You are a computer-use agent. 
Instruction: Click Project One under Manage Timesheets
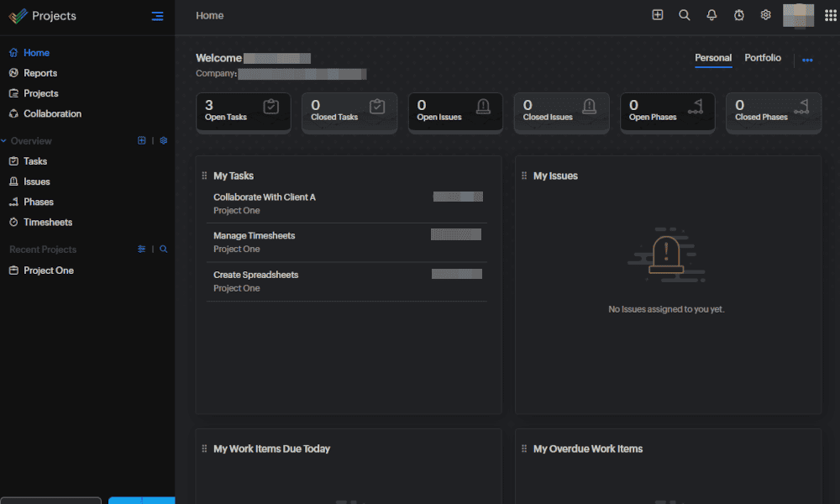pyautogui.click(x=236, y=249)
